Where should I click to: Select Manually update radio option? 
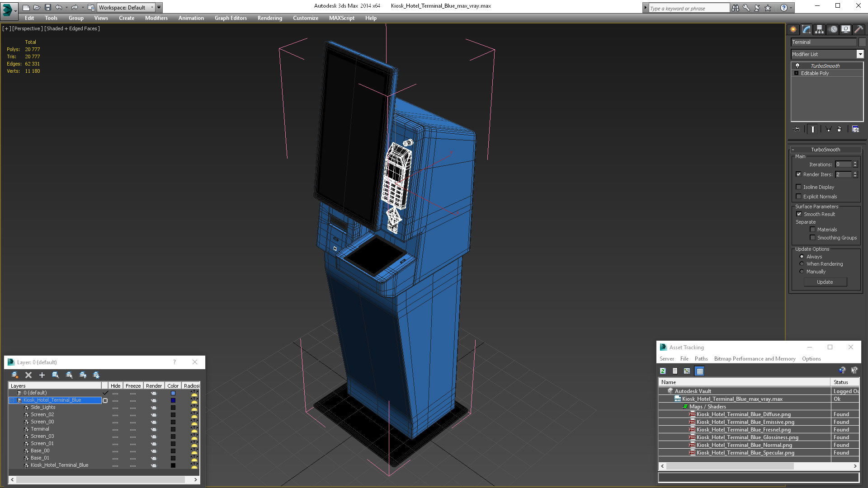(802, 272)
